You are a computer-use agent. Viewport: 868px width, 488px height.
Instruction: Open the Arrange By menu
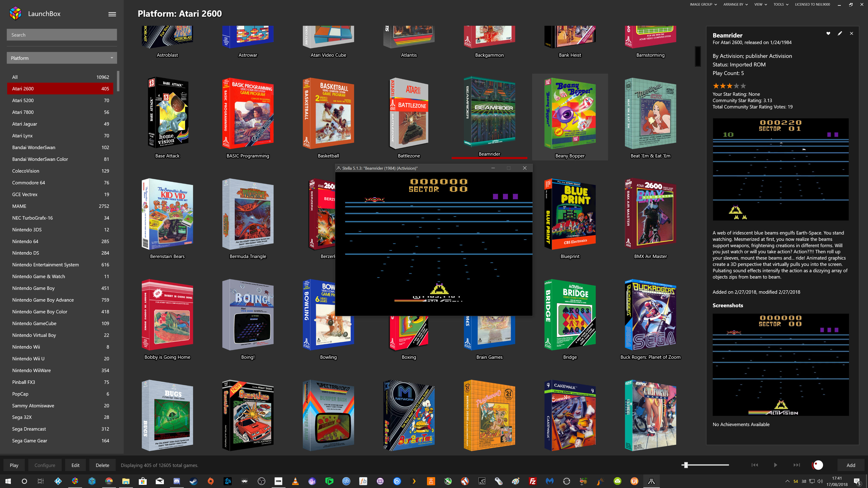tap(736, 4)
